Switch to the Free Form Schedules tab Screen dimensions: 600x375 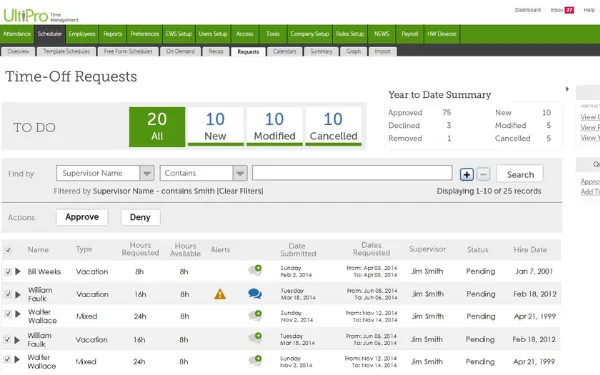128,52
